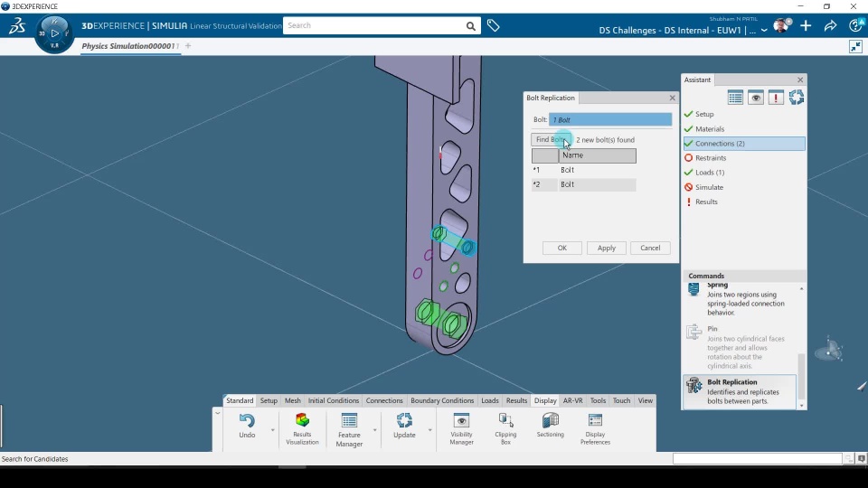Select bolt row *2

pos(583,184)
